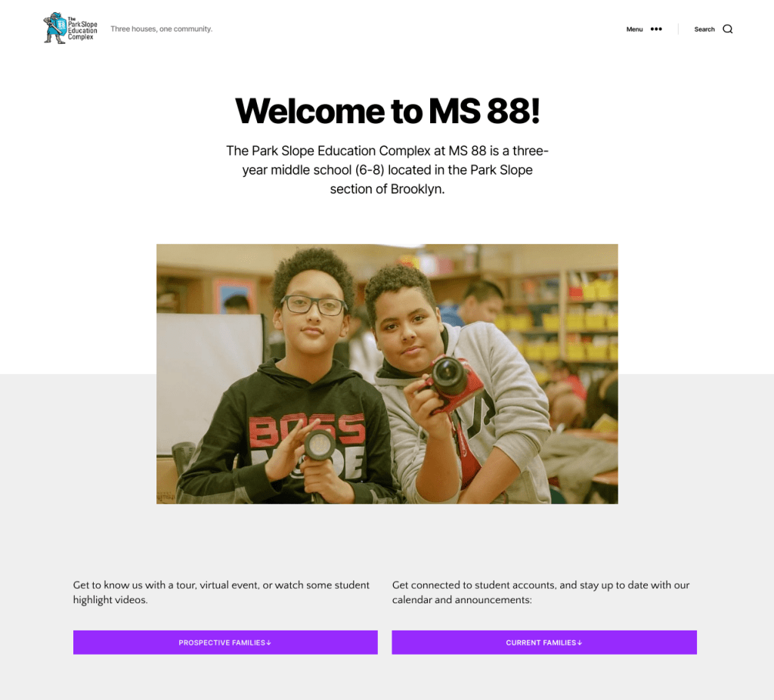The width and height of the screenshot is (774, 700).
Task: Open the Search label in header
Action: pyautogui.click(x=704, y=29)
